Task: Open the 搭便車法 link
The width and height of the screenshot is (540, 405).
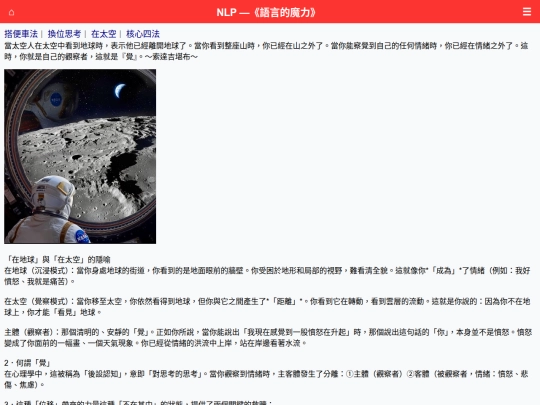Action: coord(21,34)
